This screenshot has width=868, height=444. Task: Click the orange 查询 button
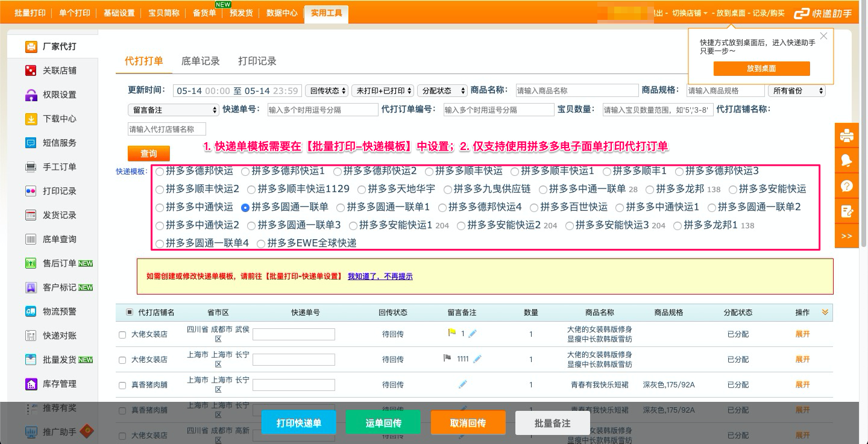[x=149, y=153]
